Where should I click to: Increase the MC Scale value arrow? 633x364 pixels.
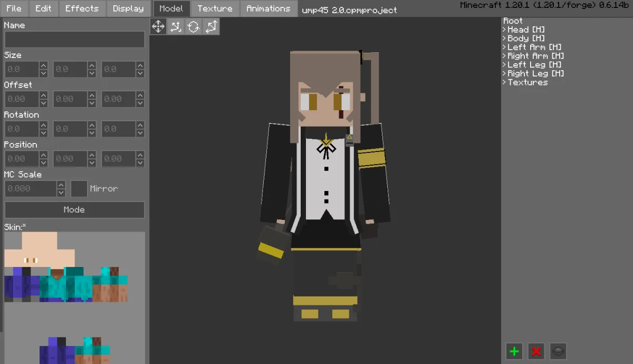pos(61,185)
